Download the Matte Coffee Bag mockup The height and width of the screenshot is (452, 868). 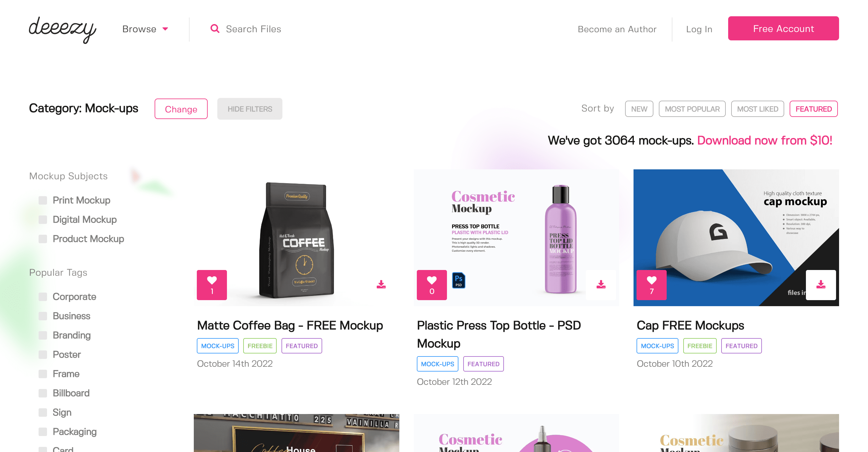(x=381, y=284)
